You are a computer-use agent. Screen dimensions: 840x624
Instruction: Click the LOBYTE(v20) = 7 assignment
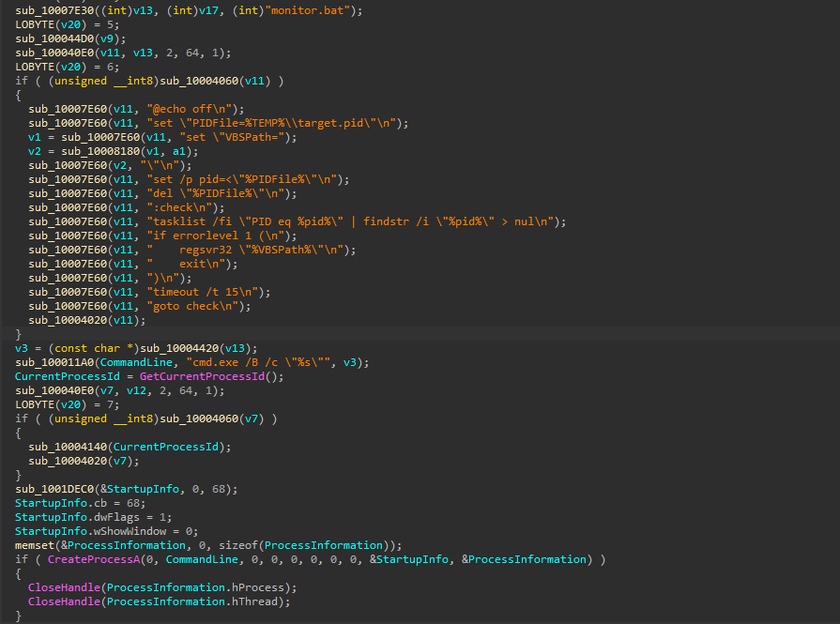tap(68, 404)
